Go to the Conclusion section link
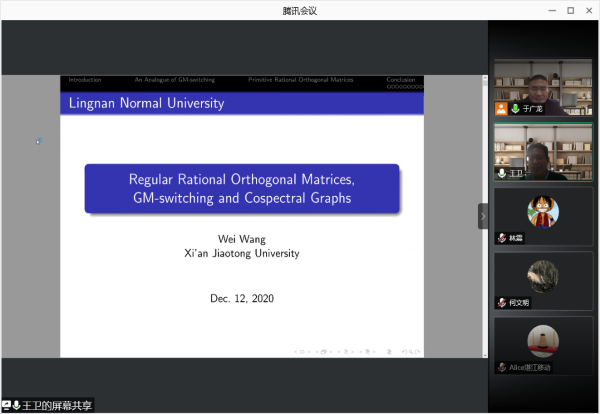Image resolution: width=600 pixels, height=414 pixels. (x=400, y=79)
